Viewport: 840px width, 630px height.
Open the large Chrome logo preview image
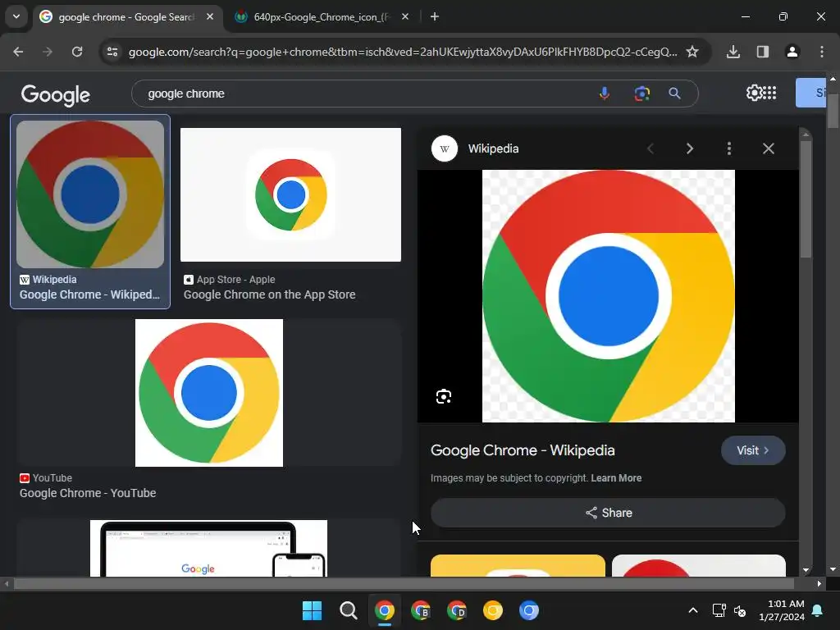point(608,295)
